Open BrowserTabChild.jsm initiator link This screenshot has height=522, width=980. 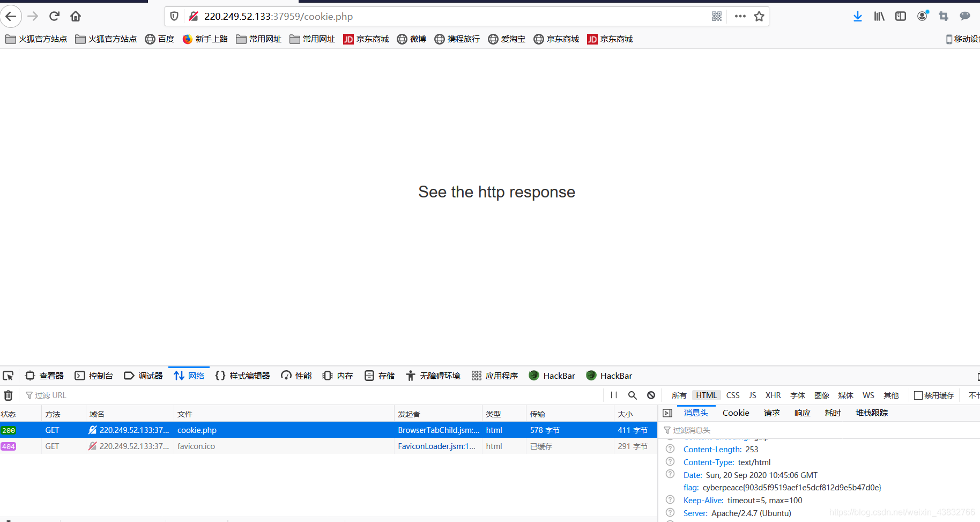pos(439,430)
